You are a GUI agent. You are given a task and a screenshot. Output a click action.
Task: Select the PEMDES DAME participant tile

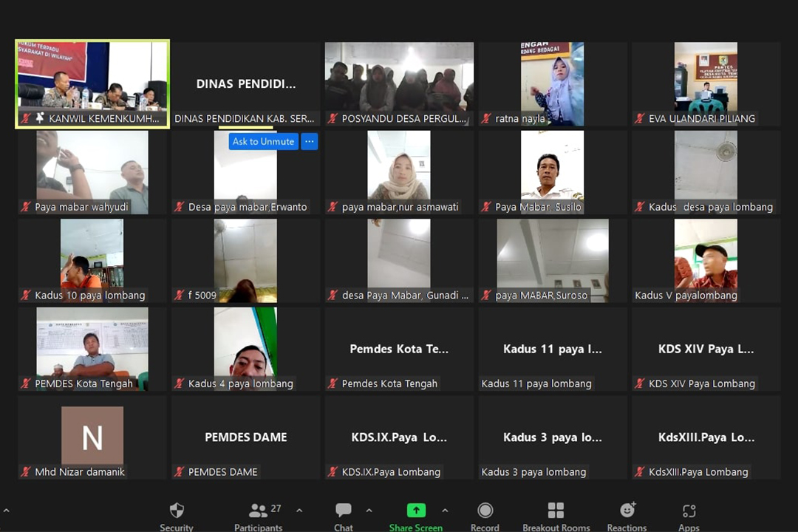[x=246, y=437]
